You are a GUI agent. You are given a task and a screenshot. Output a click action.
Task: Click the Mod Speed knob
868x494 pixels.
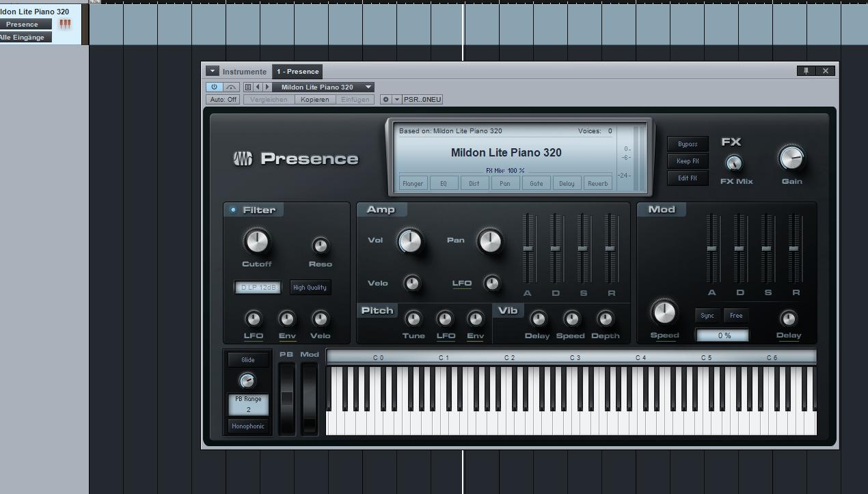point(664,312)
